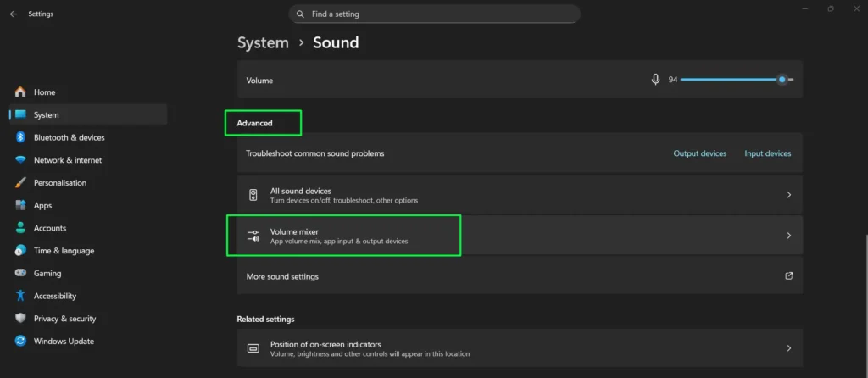This screenshot has width=868, height=378.
Task: Click the page scrollbar on the right
Action: pos(865,304)
